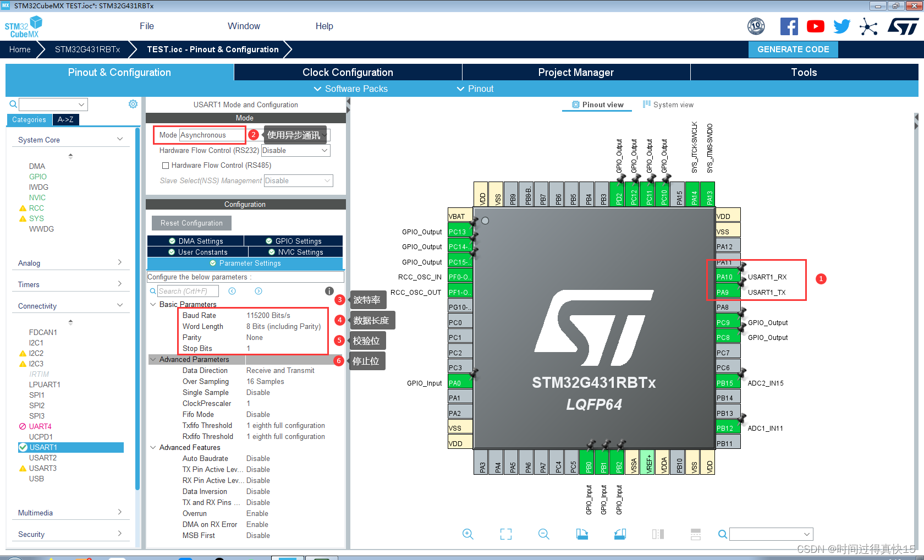The height and width of the screenshot is (560, 924).
Task: Open the Twitter icon link
Action: (x=842, y=26)
